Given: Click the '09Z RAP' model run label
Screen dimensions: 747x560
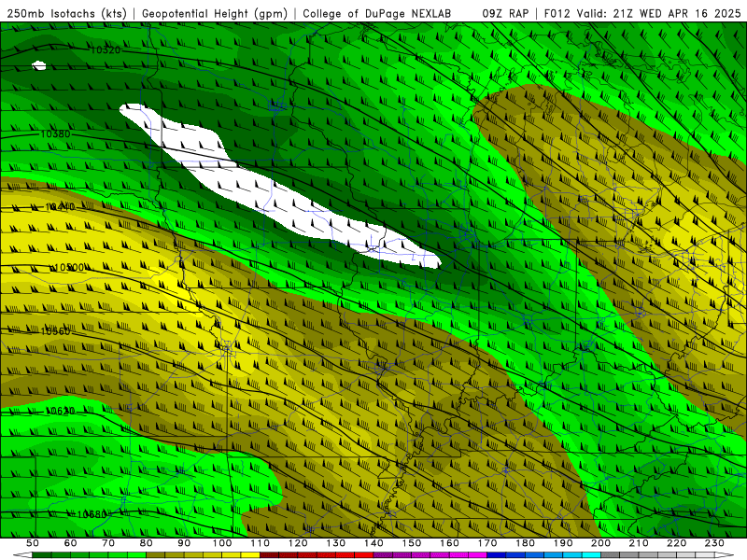Looking at the screenshot, I should click(505, 13).
